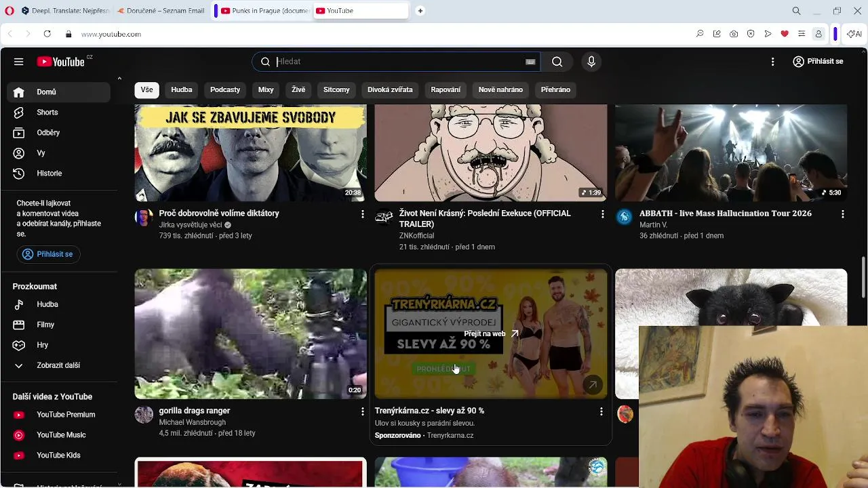Open ABBATH live concert thumbnail
Image resolution: width=868 pixels, height=488 pixels.
pos(731,153)
